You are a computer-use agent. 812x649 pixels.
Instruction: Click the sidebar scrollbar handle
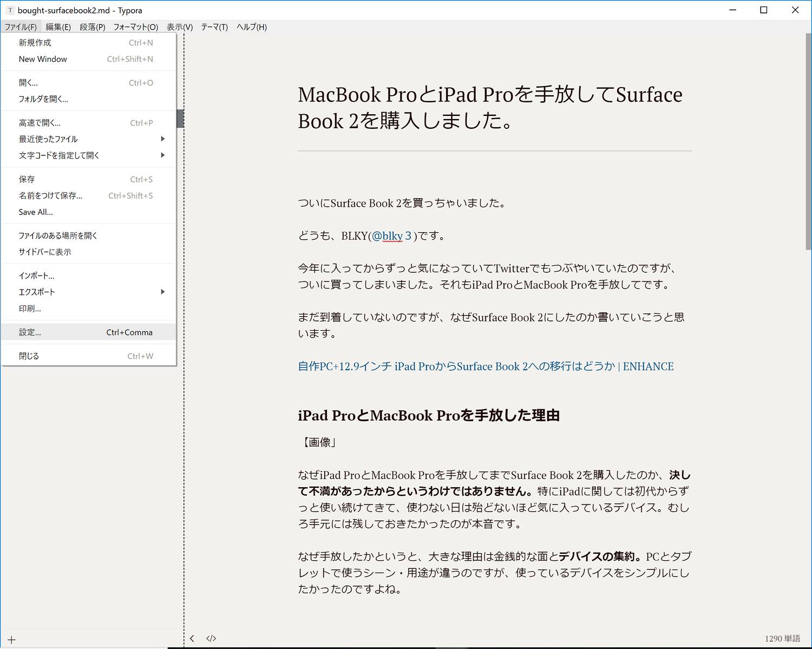[x=180, y=119]
